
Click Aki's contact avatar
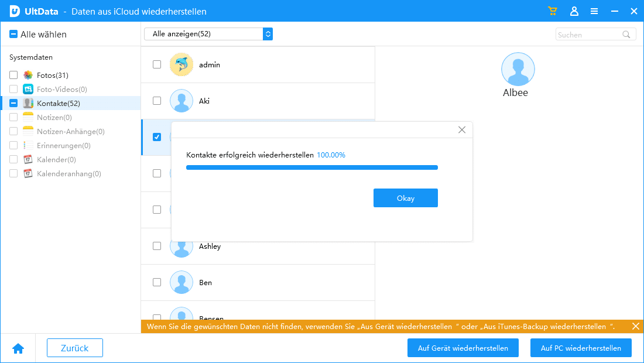(181, 101)
